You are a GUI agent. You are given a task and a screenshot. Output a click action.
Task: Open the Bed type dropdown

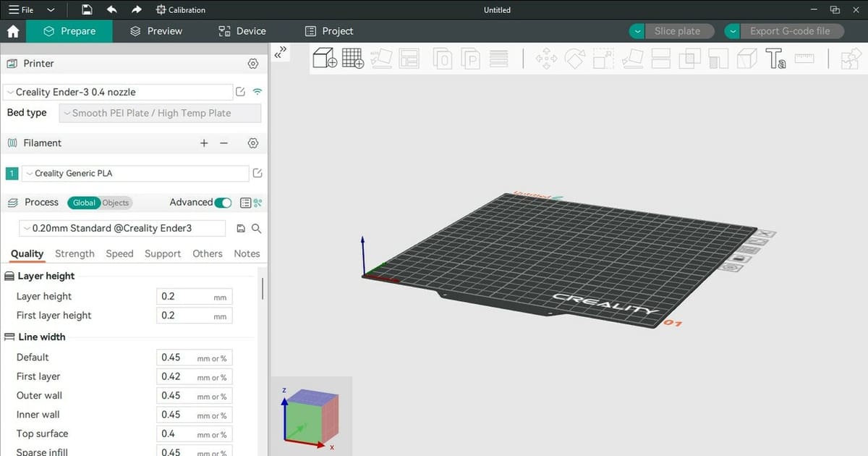pyautogui.click(x=159, y=113)
